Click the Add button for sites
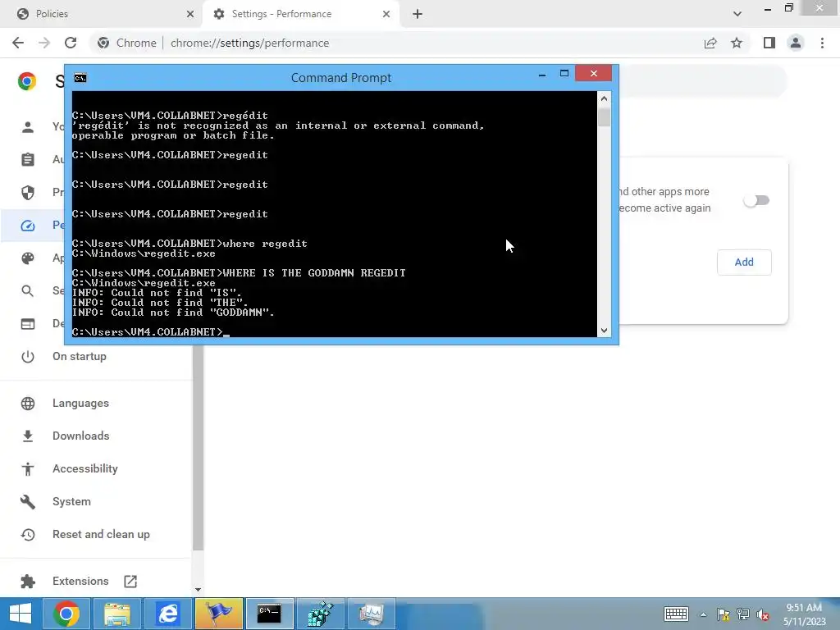This screenshot has height=630, width=840. click(x=744, y=262)
